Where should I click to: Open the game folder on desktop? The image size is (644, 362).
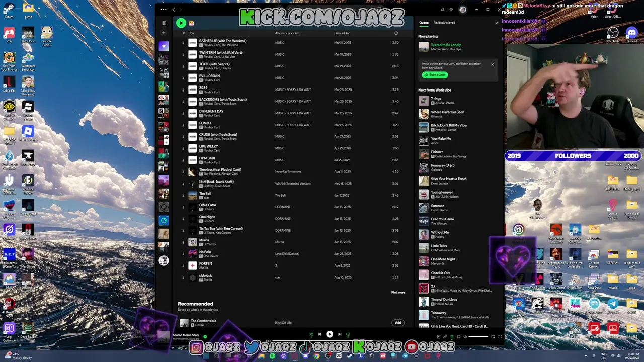coord(28,10)
